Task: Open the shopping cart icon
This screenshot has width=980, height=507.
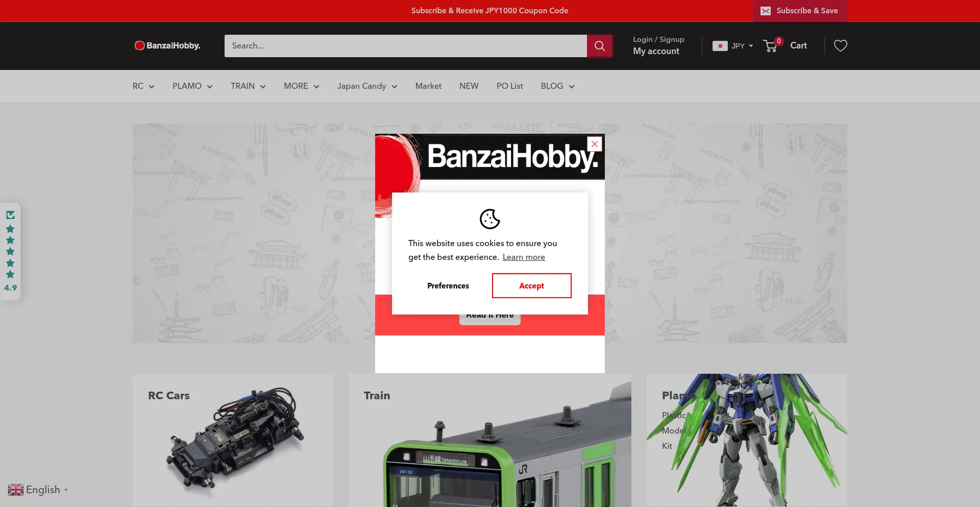Action: coord(771,46)
